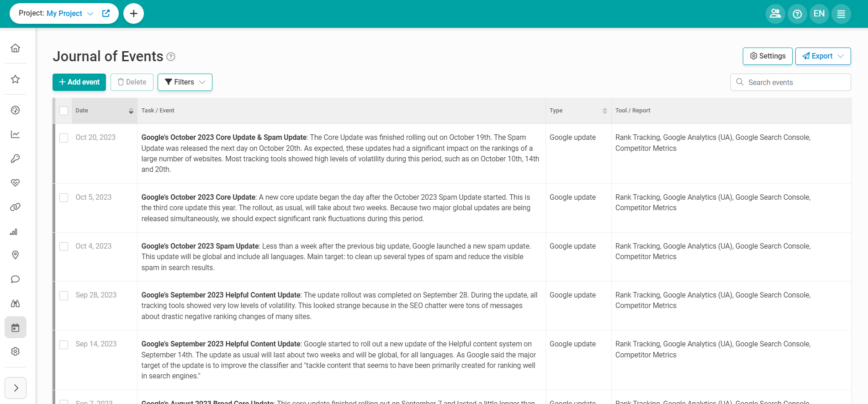868x404 pixels.
Task: Click the Add event button
Action: [79, 82]
